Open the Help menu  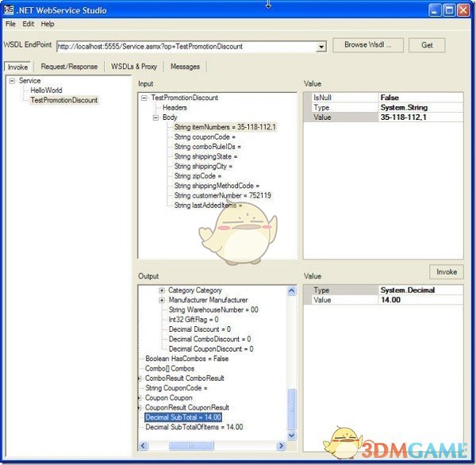(x=48, y=24)
